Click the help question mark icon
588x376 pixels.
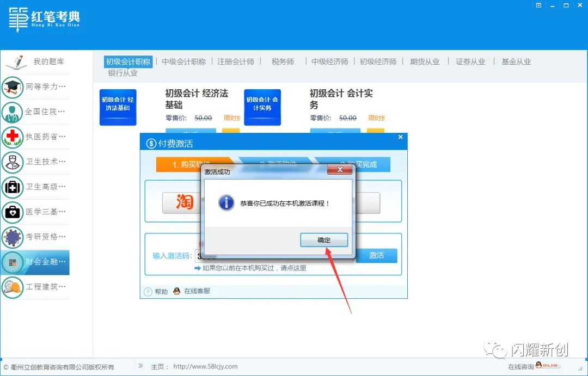coord(148,291)
